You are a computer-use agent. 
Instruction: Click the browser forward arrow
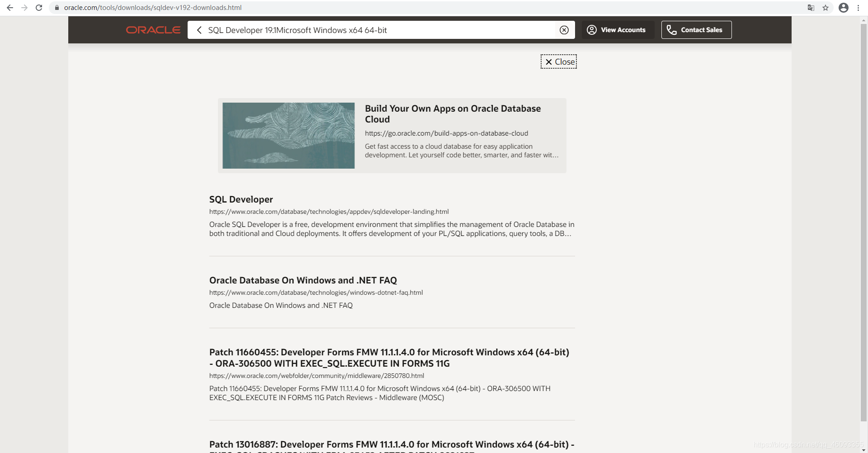[x=24, y=8]
